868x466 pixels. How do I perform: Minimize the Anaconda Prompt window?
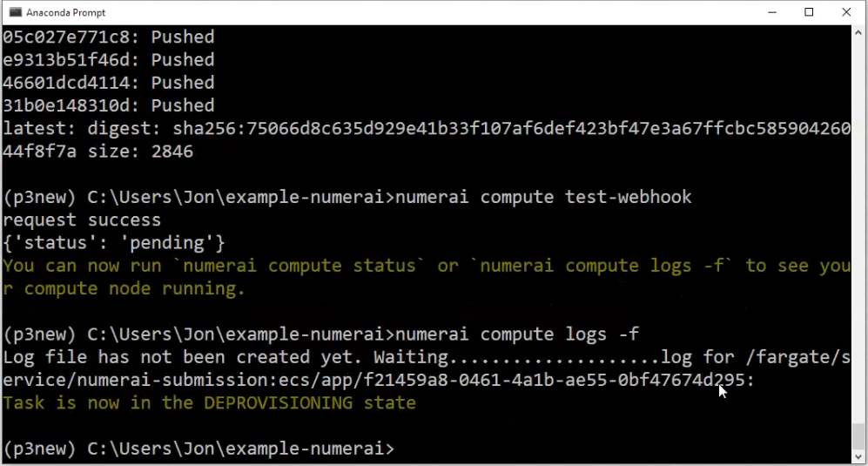point(772,12)
